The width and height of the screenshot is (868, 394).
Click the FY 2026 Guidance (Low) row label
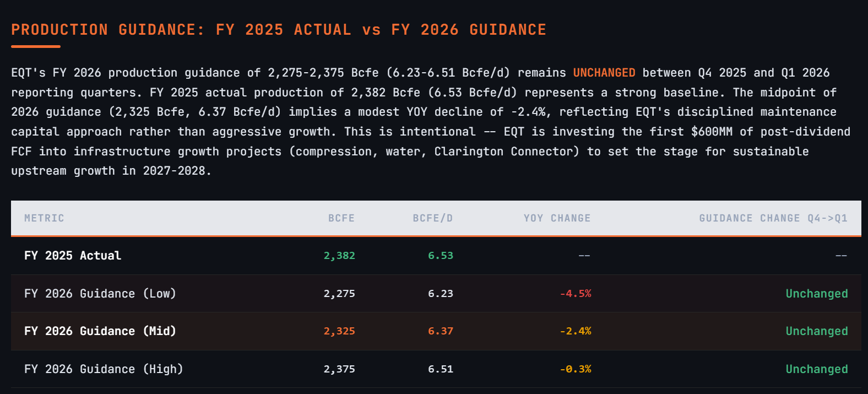(100, 294)
